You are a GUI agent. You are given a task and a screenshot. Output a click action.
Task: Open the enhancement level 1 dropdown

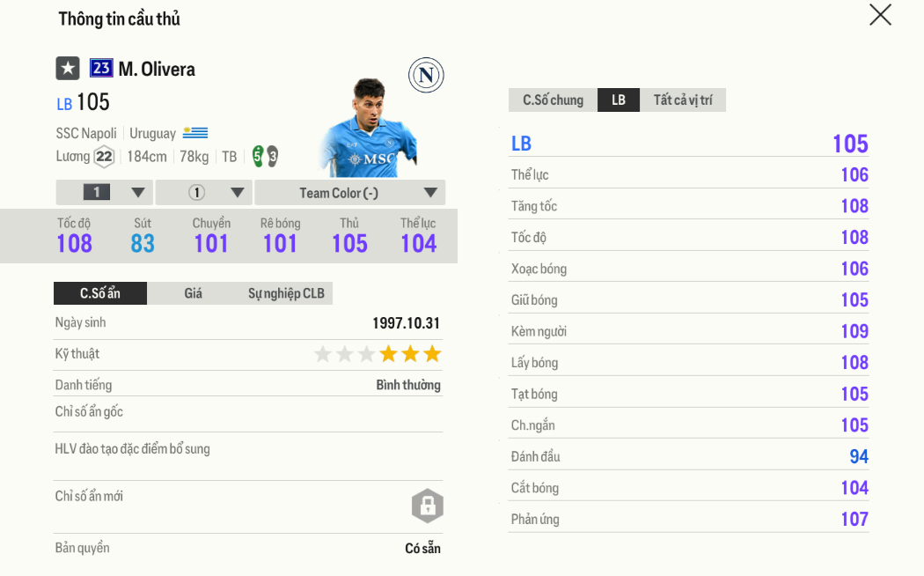103,191
